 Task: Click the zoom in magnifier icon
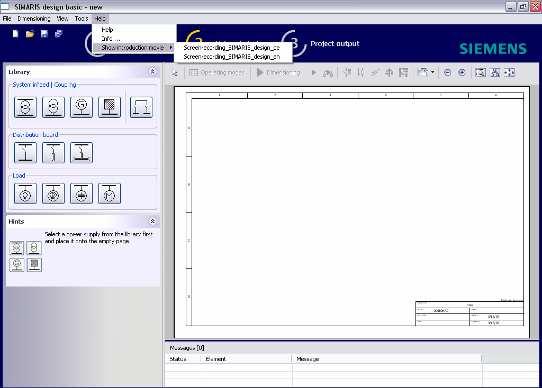point(462,73)
